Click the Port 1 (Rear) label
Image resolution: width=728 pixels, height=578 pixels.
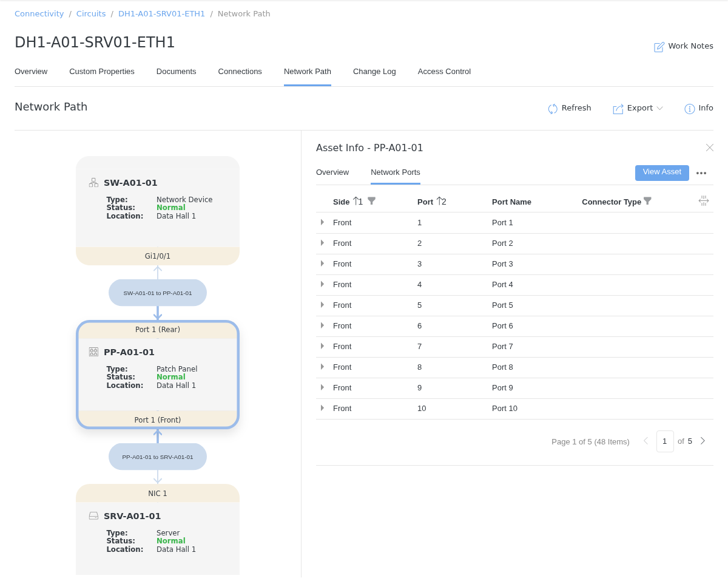click(158, 330)
